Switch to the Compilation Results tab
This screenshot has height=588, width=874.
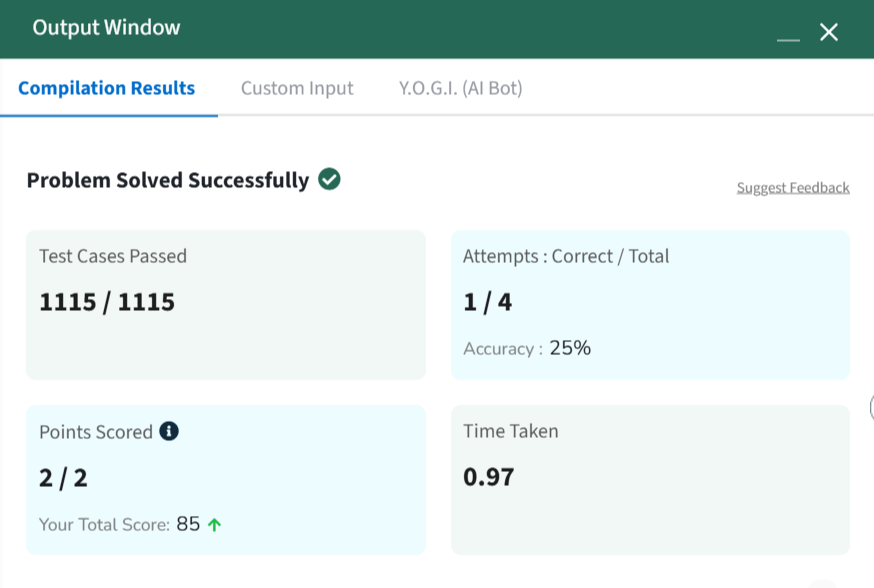click(x=106, y=88)
